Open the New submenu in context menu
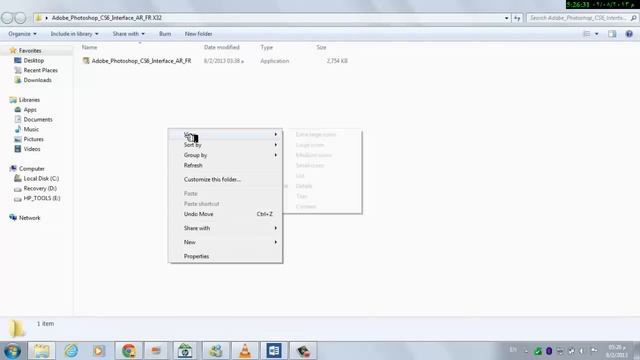This screenshot has height=360, width=640. [225, 242]
